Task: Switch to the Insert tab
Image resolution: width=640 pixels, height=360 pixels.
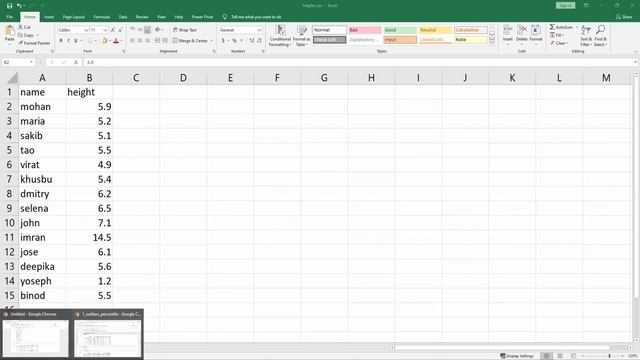Action: pos(49,17)
